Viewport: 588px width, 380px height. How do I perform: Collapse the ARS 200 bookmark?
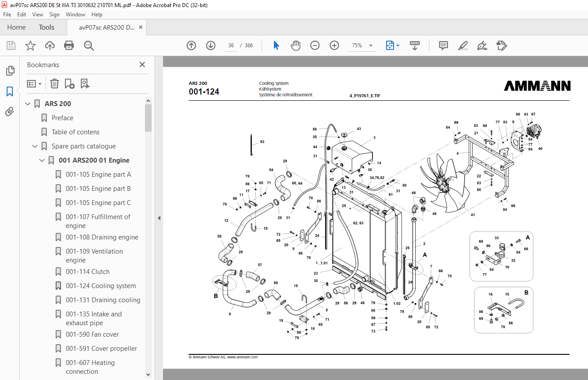click(x=28, y=104)
